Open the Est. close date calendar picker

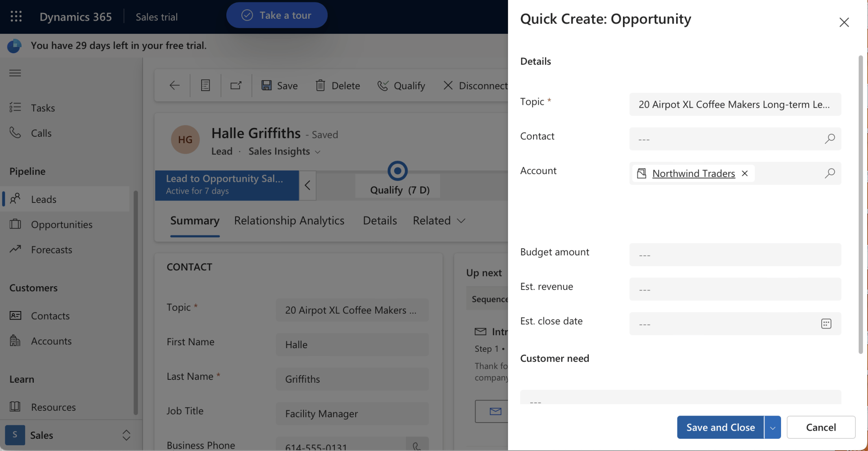(x=826, y=324)
